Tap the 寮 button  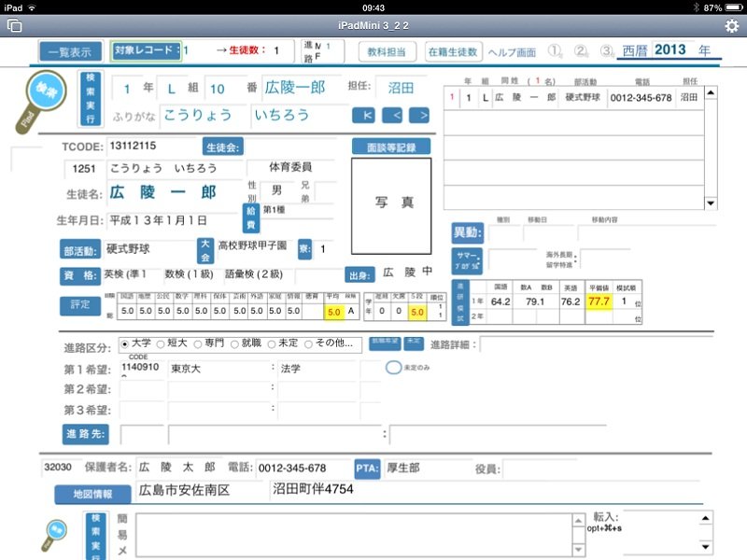pos(305,249)
